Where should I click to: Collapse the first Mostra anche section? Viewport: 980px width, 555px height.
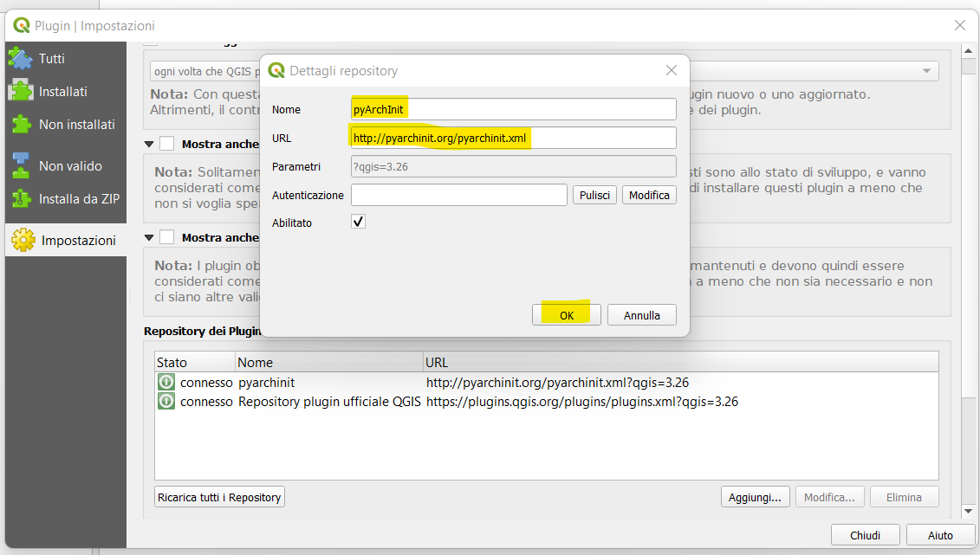tap(149, 145)
